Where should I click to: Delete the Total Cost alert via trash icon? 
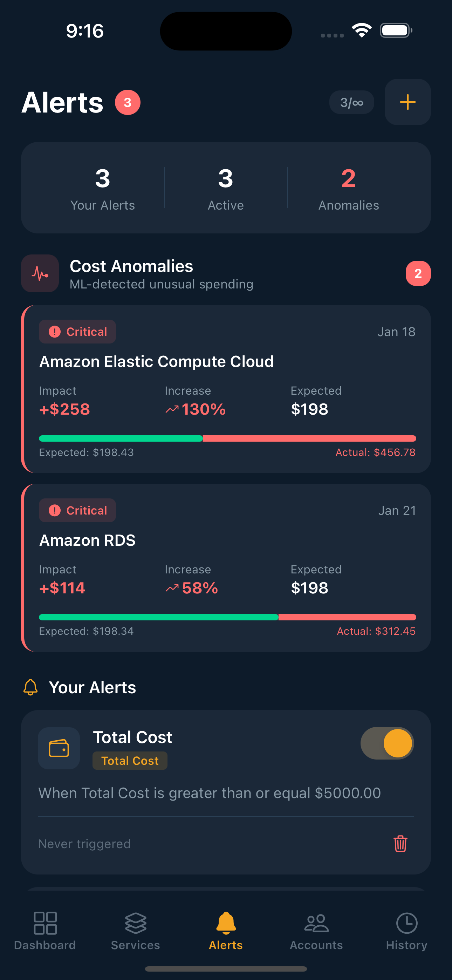(x=400, y=844)
